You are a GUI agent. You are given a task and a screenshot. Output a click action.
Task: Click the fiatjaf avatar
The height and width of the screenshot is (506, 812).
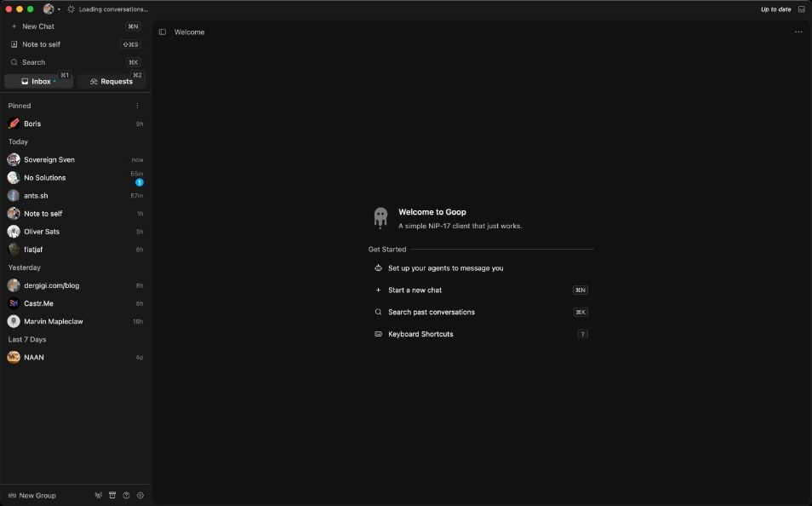(14, 250)
